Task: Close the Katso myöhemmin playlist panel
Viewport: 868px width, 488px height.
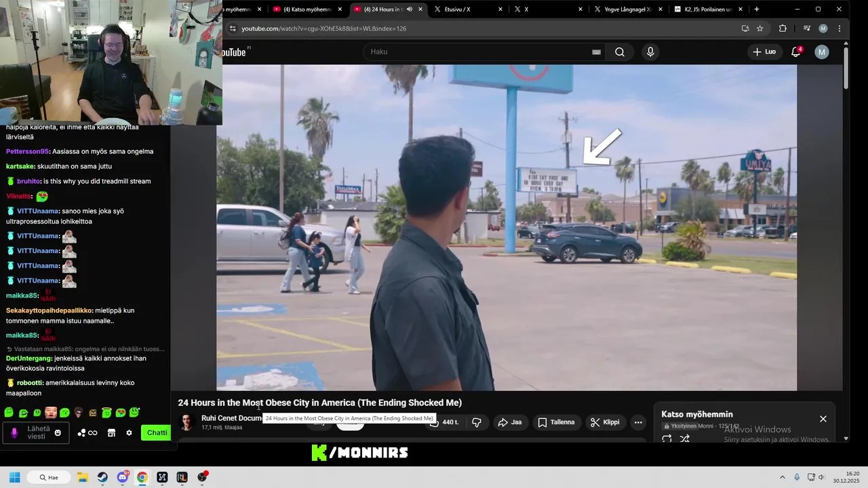Action: click(x=823, y=419)
